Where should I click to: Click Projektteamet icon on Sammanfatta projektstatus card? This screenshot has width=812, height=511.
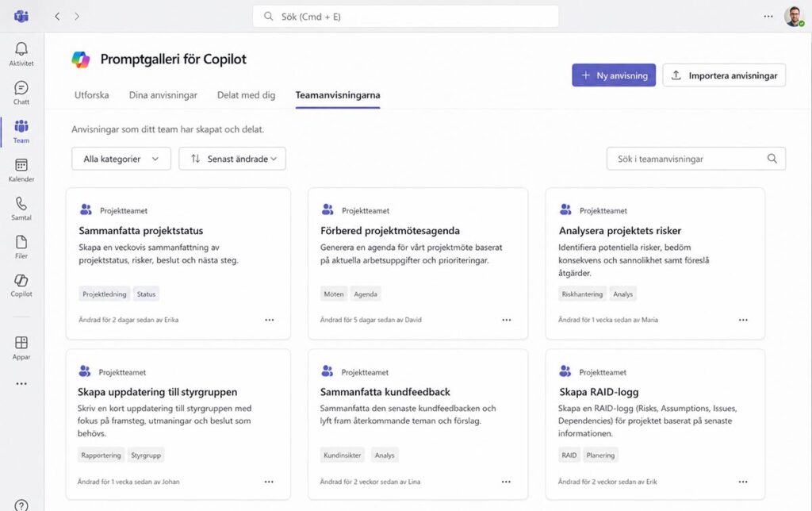coord(86,209)
